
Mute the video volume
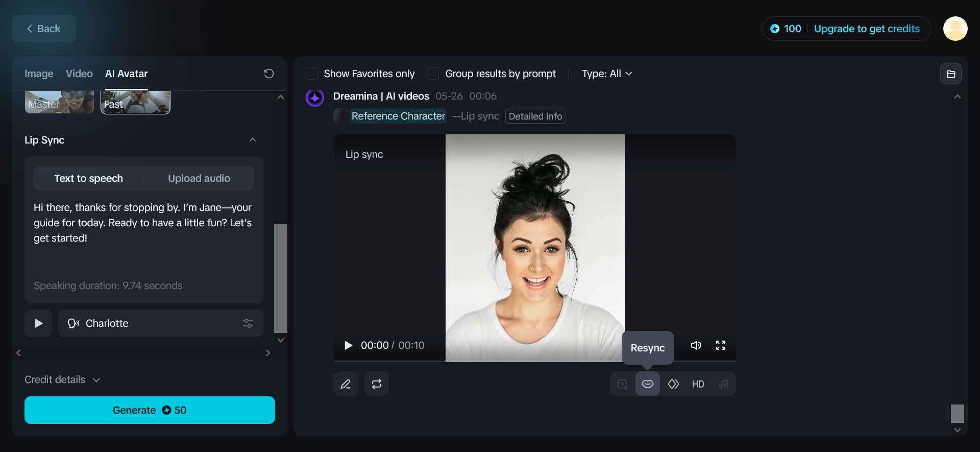pos(696,345)
